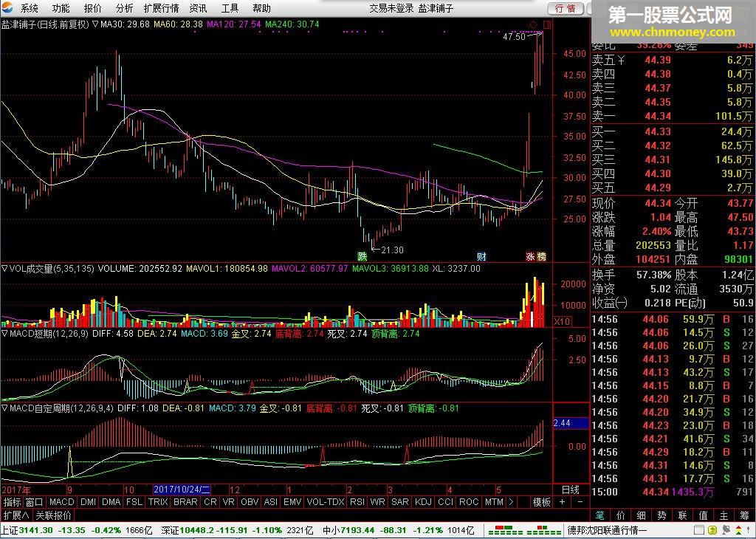Open the 资讯 menu
Screen dimensions: 756x539
pyautogui.click(x=198, y=8)
